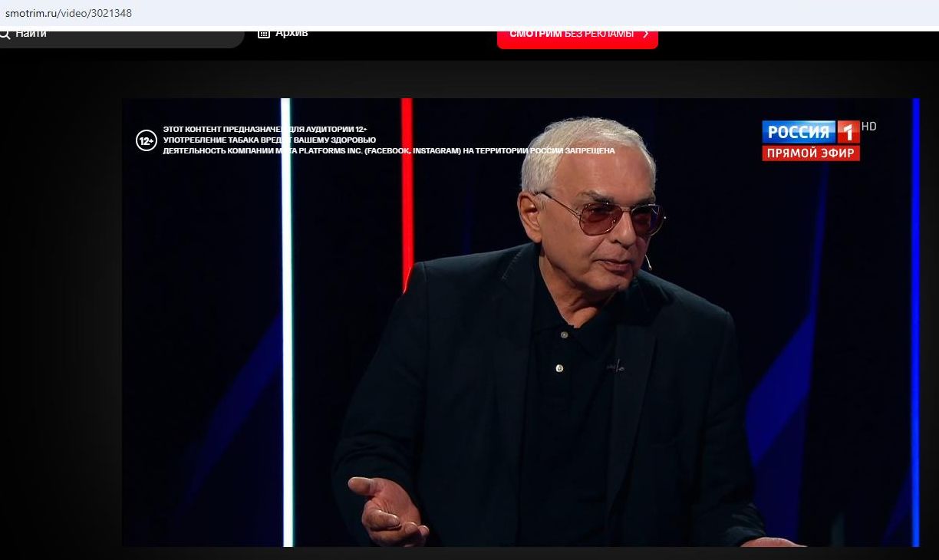Click the HD quality label

[x=868, y=127]
